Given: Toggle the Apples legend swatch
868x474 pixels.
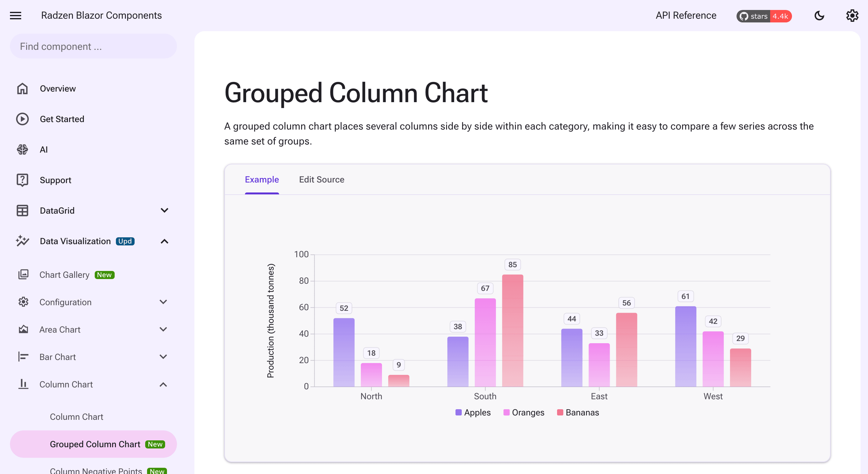Looking at the screenshot, I should 458,412.
